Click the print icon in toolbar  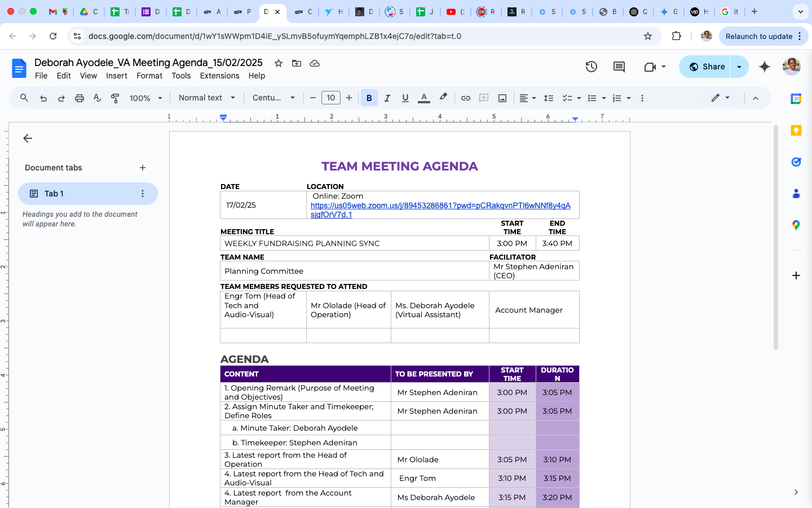tap(80, 98)
